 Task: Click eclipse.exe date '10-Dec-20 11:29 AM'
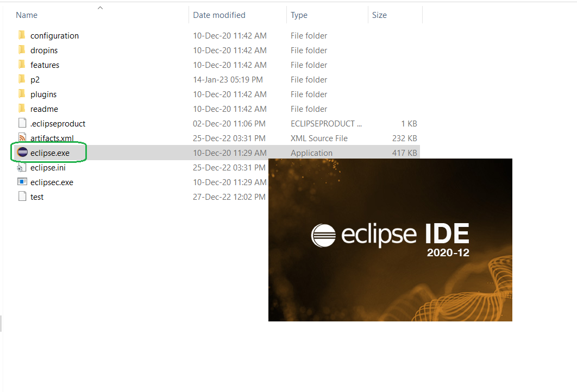point(230,153)
